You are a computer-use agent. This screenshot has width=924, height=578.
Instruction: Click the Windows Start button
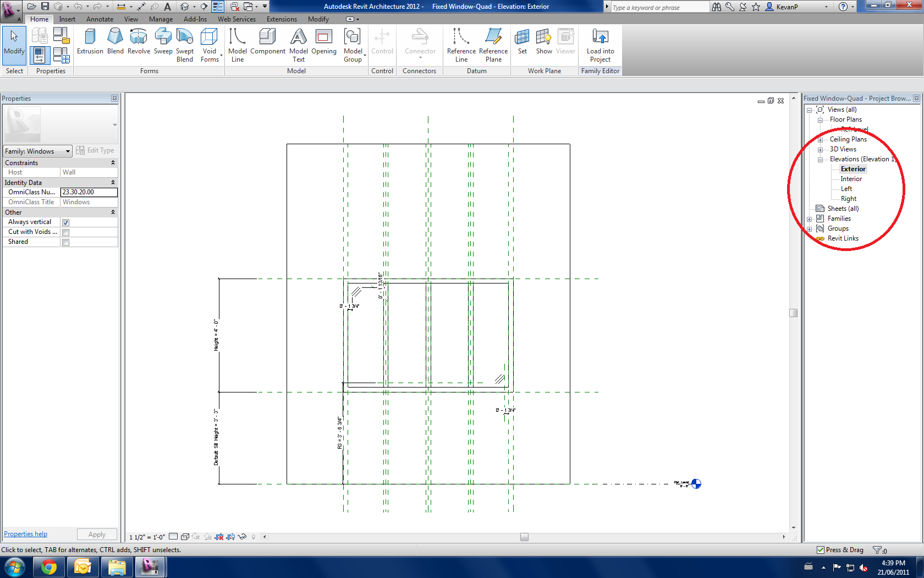15,567
